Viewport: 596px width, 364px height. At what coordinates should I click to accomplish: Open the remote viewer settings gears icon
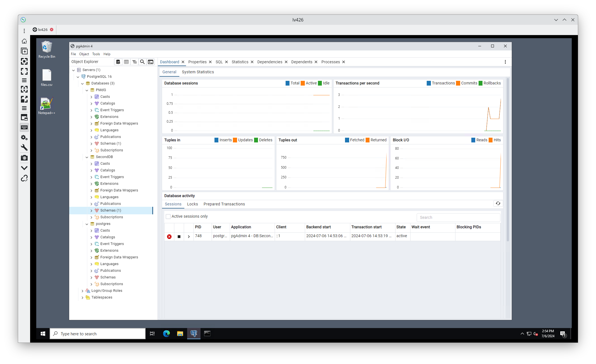[x=24, y=137]
